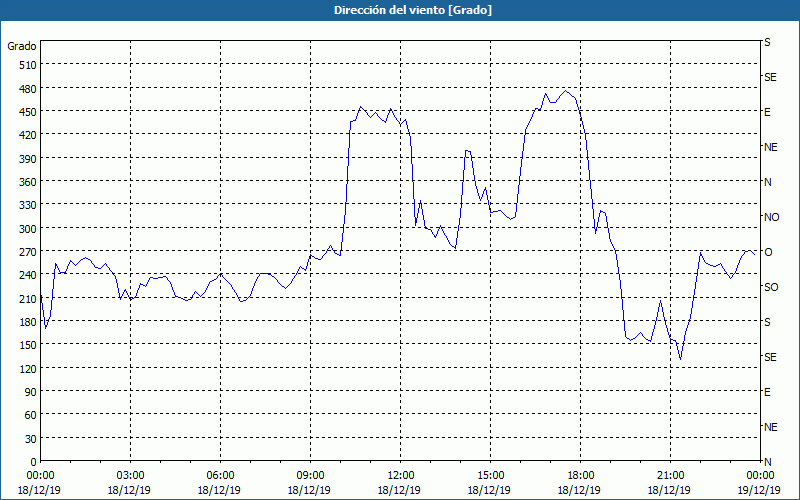Select the 90 left axis label
Viewport: 800px width, 500px height.
[31, 392]
